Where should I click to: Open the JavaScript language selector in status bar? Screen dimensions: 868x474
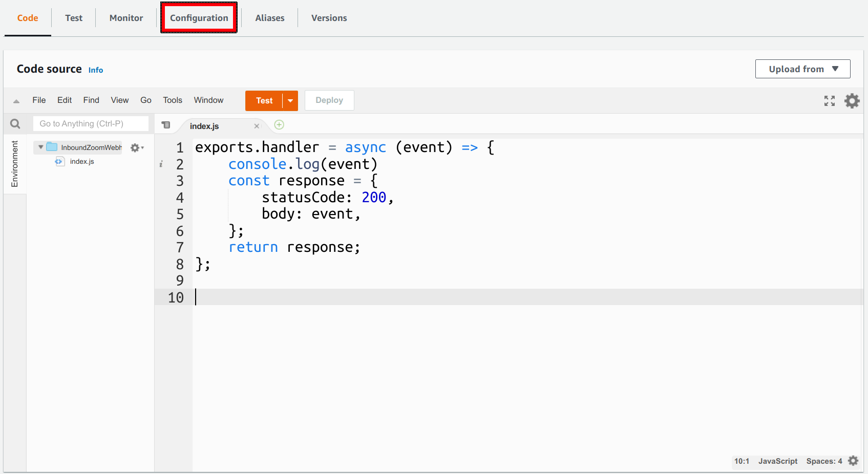click(777, 461)
